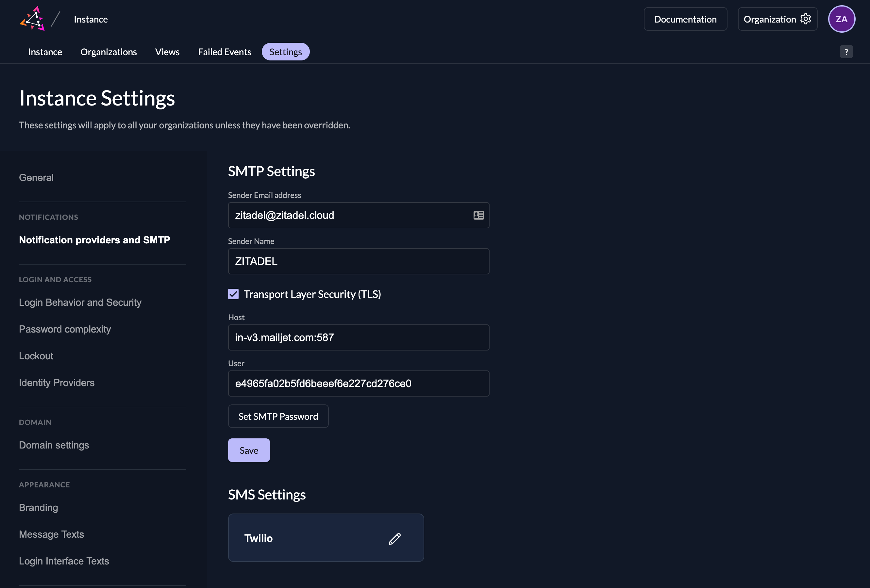Click the Host input field
870x588 pixels.
click(x=358, y=337)
